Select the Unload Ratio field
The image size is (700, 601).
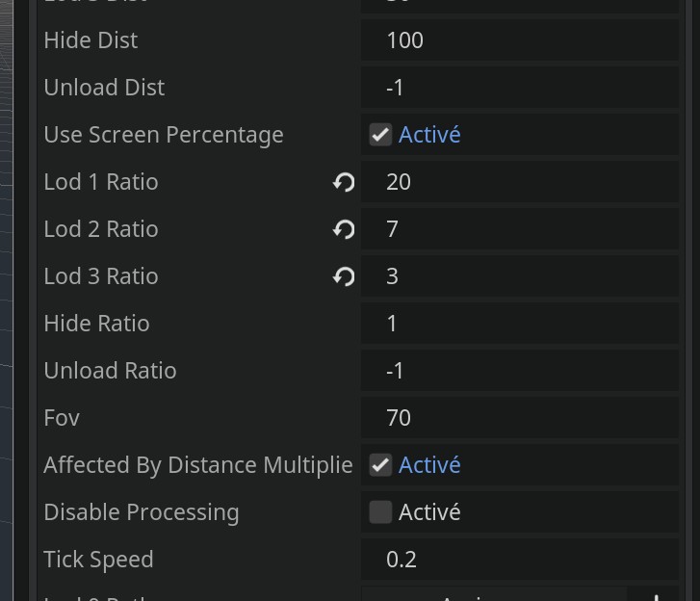coord(520,371)
